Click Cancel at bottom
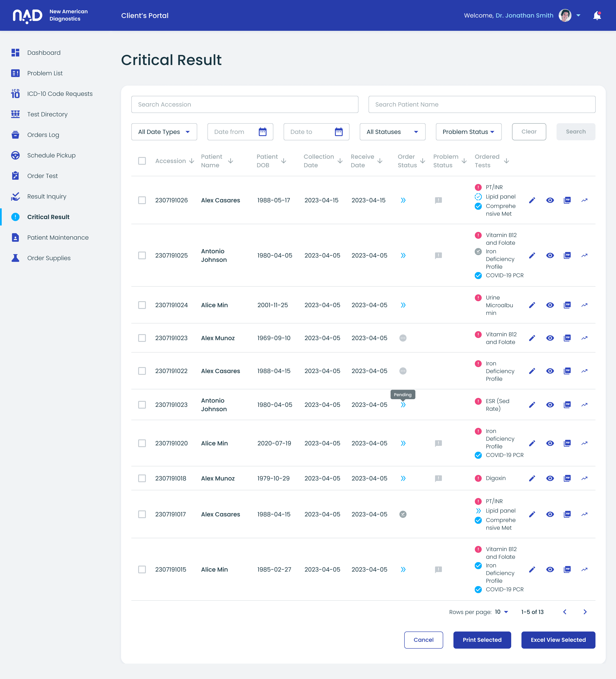The height and width of the screenshot is (679, 616). click(x=423, y=640)
